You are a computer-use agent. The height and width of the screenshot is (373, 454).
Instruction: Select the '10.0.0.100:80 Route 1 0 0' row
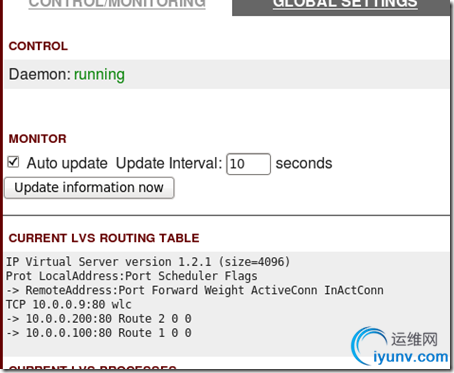coord(99,333)
